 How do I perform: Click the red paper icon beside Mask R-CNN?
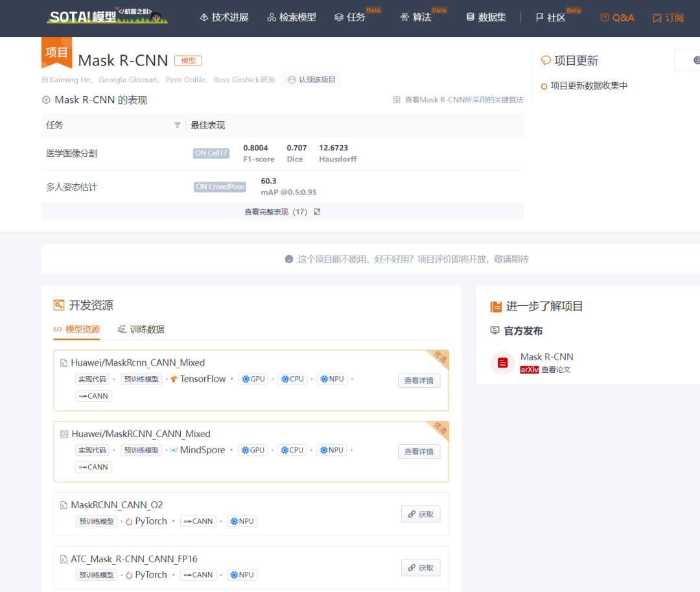pos(502,362)
